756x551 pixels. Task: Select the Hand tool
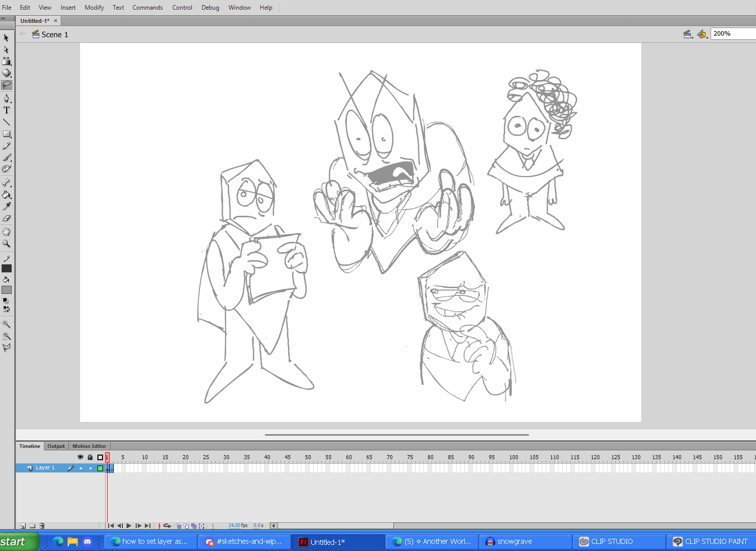7,232
